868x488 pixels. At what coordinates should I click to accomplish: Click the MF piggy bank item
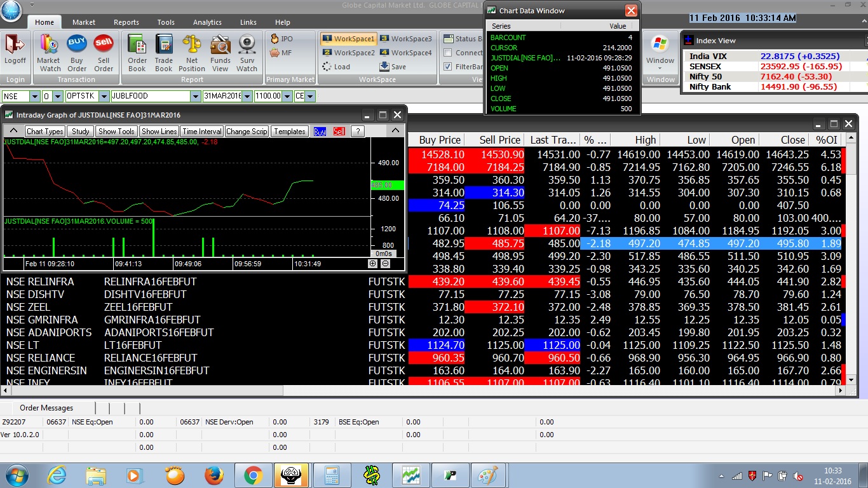point(281,53)
